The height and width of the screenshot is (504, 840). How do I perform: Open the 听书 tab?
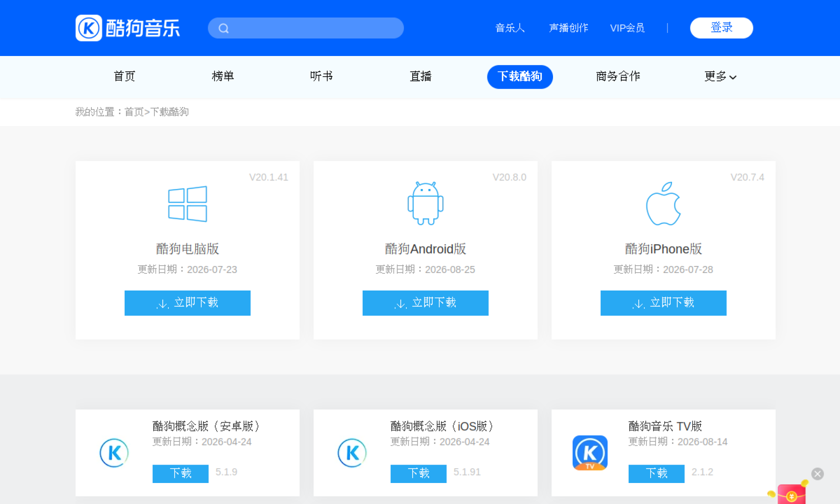click(x=321, y=77)
